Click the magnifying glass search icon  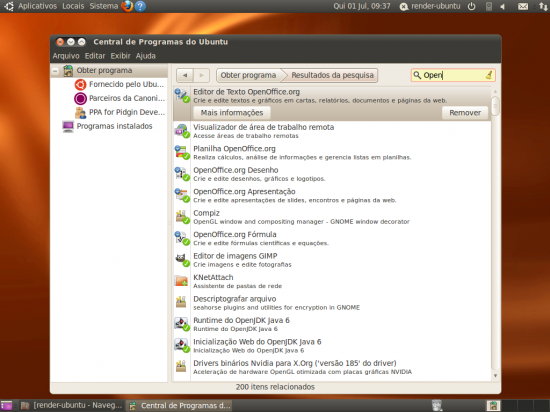tap(417, 75)
